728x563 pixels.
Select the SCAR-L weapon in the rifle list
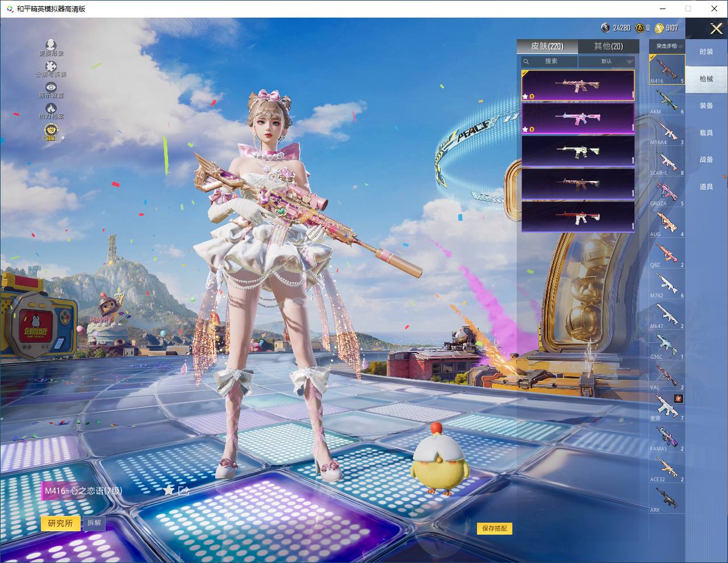click(x=667, y=162)
